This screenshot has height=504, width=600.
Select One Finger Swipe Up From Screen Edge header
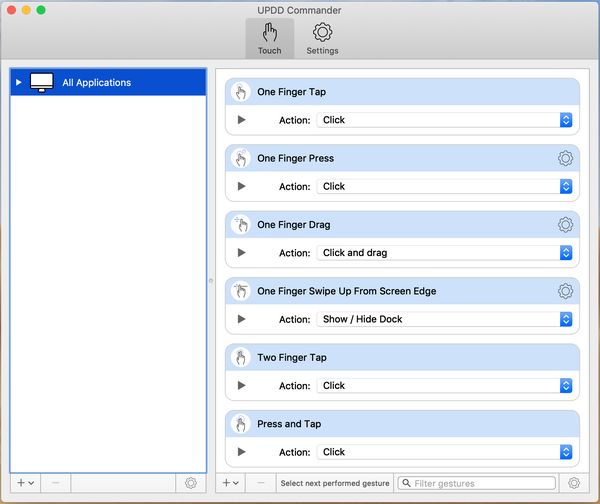click(x=402, y=291)
